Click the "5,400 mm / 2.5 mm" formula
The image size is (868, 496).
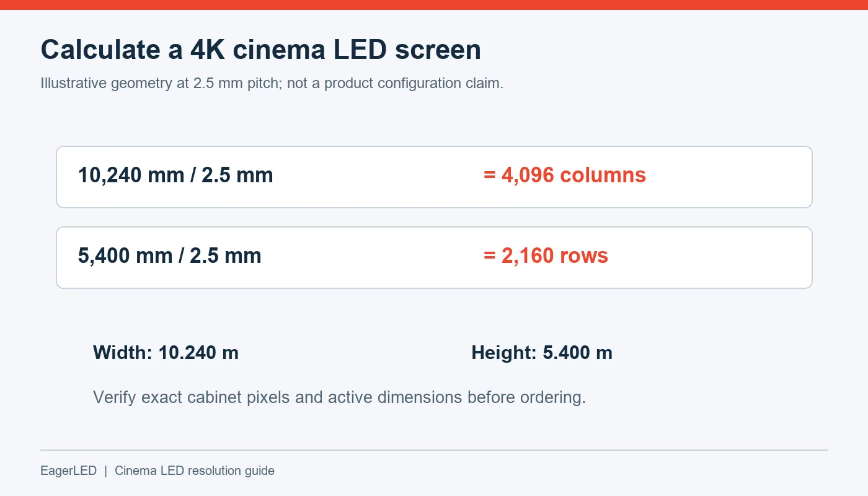tap(170, 255)
